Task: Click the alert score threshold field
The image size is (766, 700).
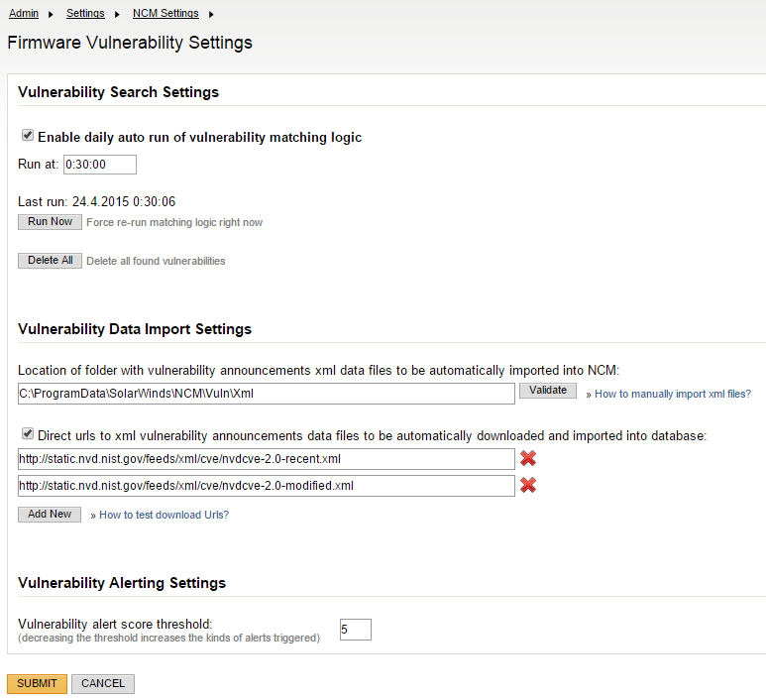Action: 355,629
